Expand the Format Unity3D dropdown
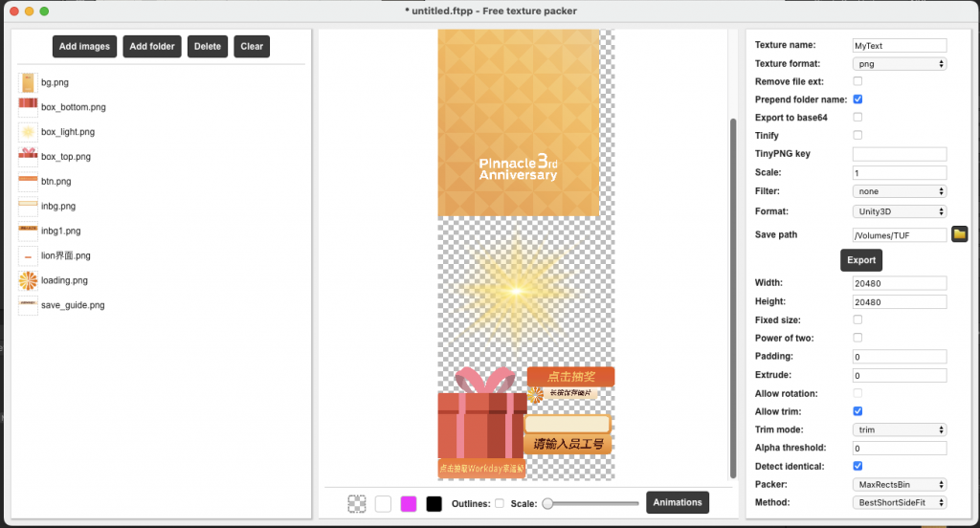Screen dimensions: 980x528 899,211
